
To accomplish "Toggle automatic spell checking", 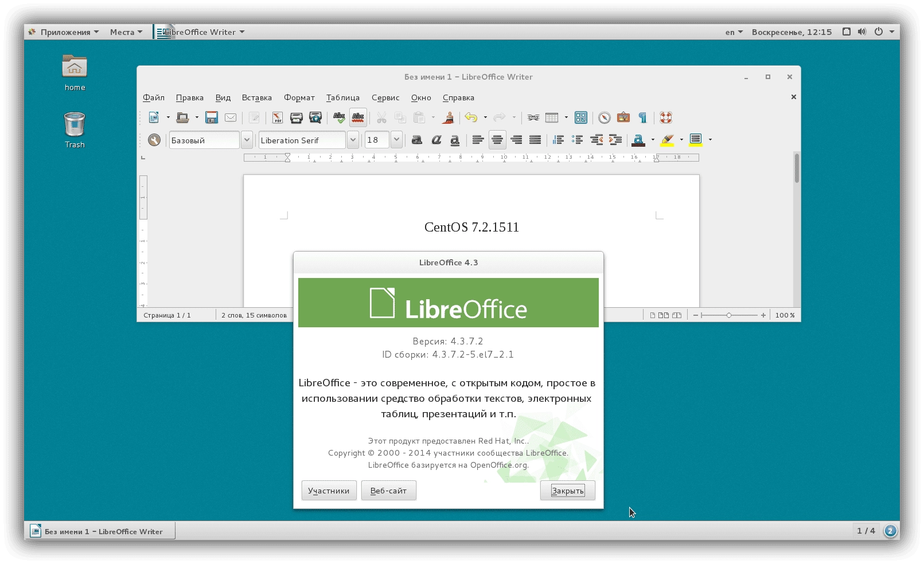I will pos(358,117).
